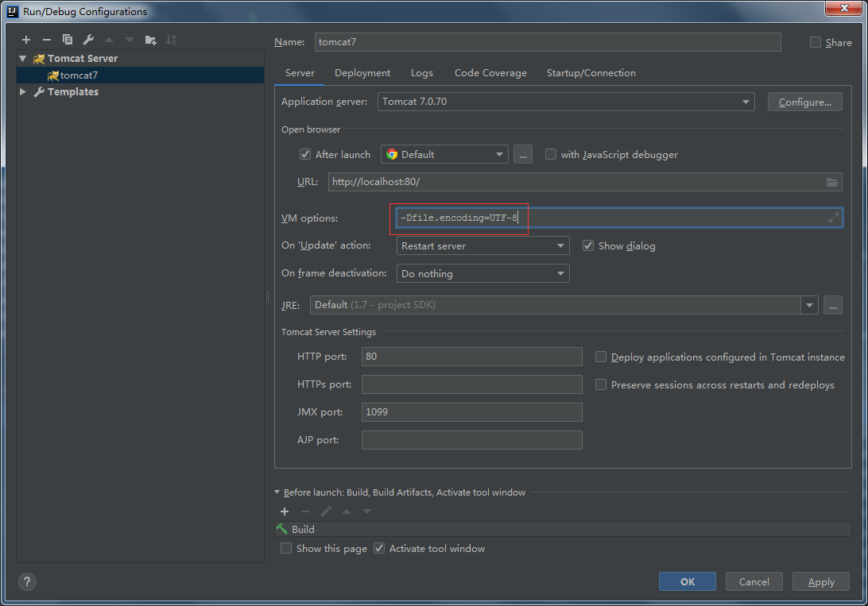Uncheck the After launch checkbox
Viewport: 868px width, 606px height.
(305, 154)
